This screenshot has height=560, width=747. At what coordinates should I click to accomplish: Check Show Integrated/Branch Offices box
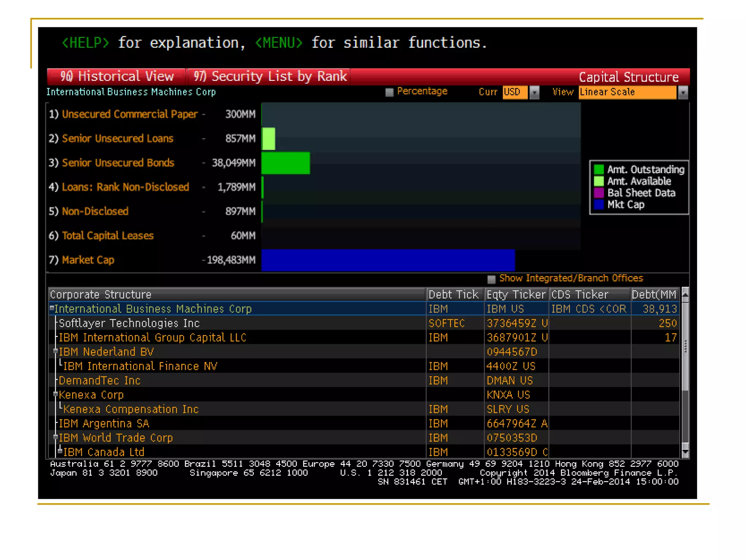click(491, 279)
